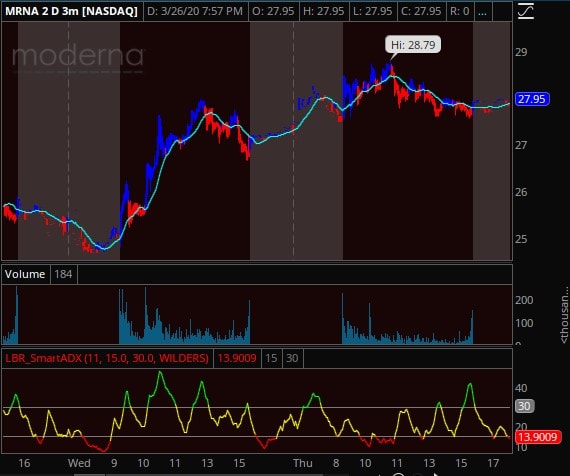
Task: Click the date field D: 3/26/20 7:57 PM
Action: [x=195, y=11]
